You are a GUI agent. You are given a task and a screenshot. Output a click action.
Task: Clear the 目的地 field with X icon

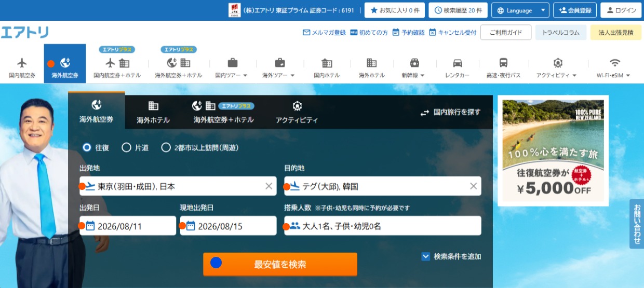point(473,186)
